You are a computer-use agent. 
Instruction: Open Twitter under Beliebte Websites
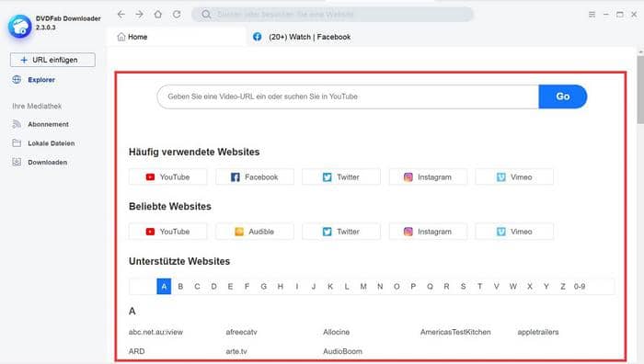pyautogui.click(x=341, y=232)
